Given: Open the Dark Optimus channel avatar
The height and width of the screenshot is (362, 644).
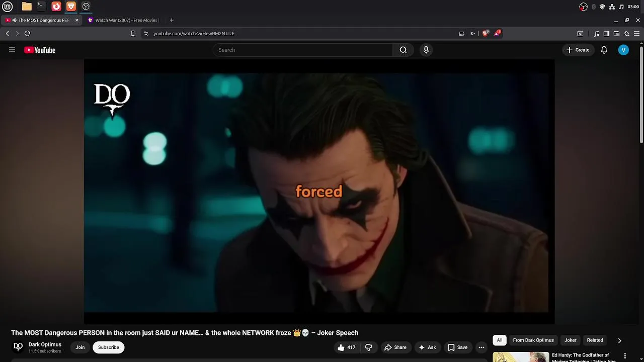Looking at the screenshot, I should [x=18, y=347].
